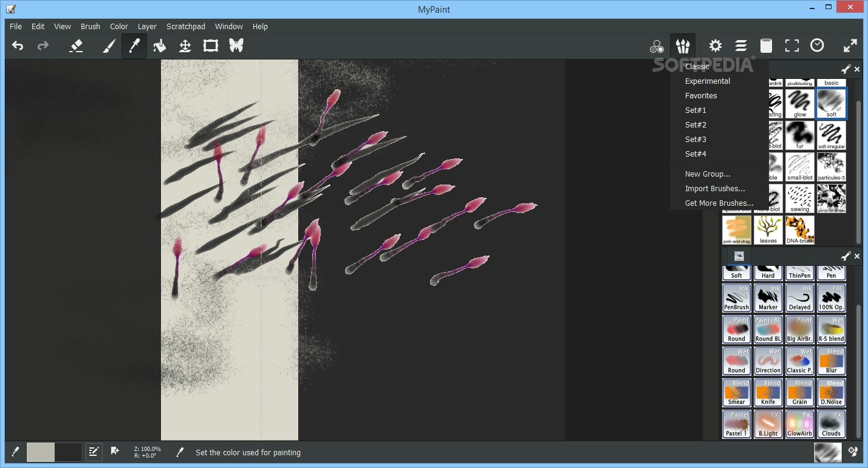The image size is (868, 468).
Task: Toggle fullscreen mode via the bracket icon
Action: tap(791, 45)
